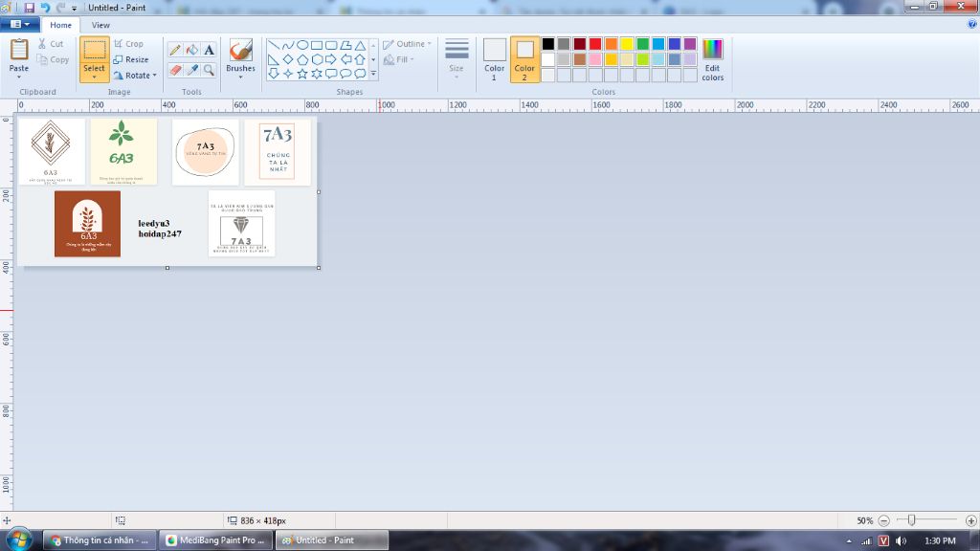Pick the green color swatch
980x551 pixels.
pos(642,44)
